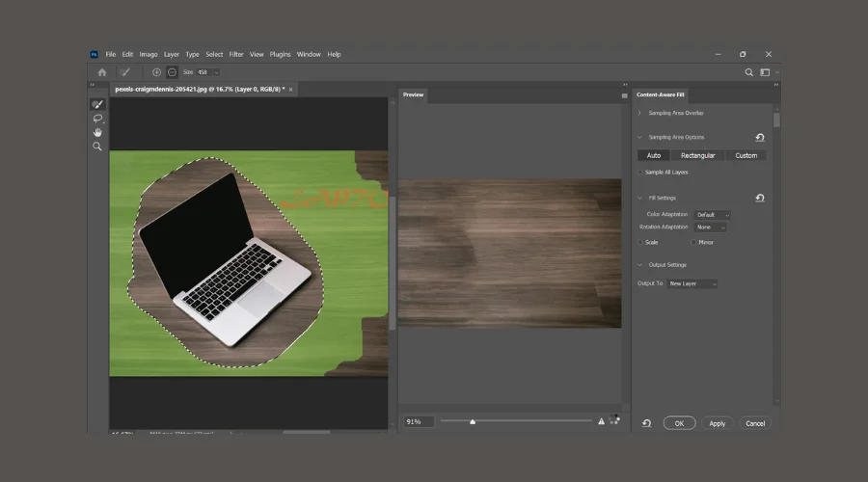868x482 pixels.
Task: Click the Cancel button
Action: pos(755,423)
